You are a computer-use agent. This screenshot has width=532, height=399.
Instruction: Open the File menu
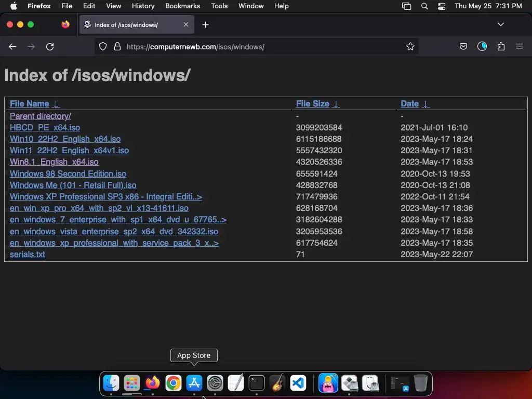(67, 6)
